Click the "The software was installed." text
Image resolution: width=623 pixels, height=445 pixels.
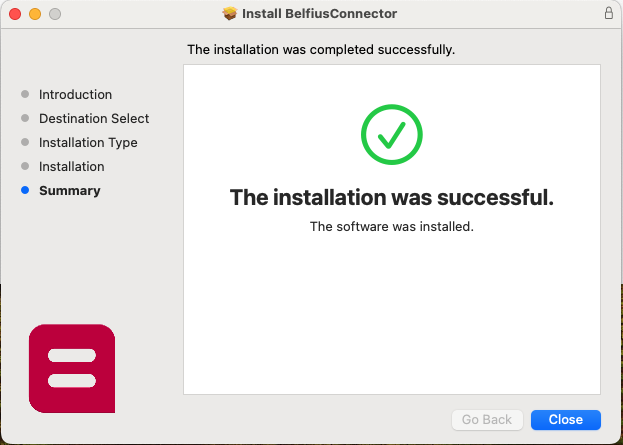point(391,226)
